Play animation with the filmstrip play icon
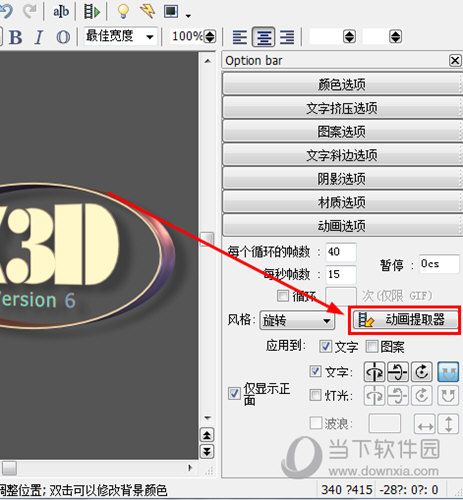463x500 pixels. [x=91, y=12]
